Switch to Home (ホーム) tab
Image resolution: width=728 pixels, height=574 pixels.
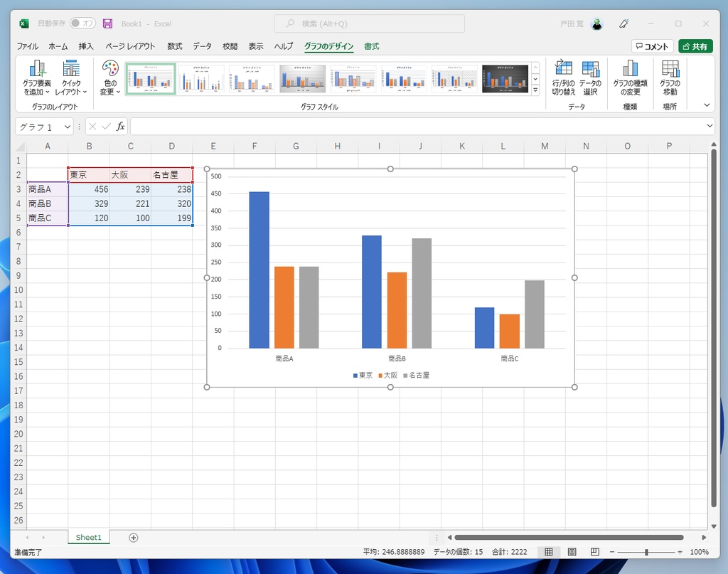click(58, 46)
